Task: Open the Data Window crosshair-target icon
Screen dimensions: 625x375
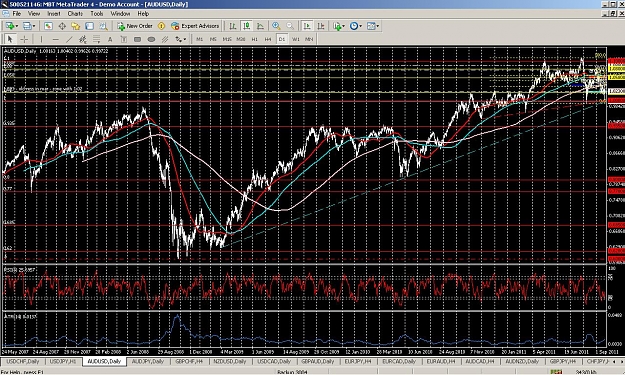Action: pos(62,26)
